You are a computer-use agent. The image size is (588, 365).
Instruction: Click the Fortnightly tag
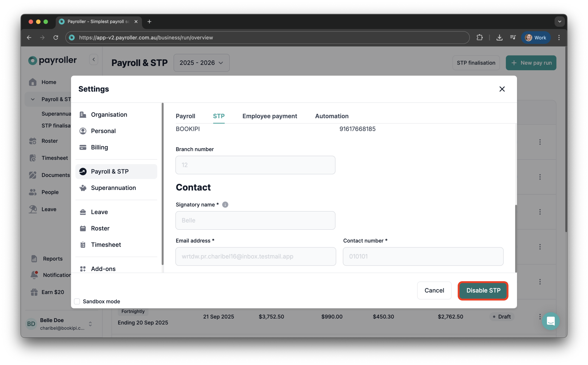click(x=133, y=312)
